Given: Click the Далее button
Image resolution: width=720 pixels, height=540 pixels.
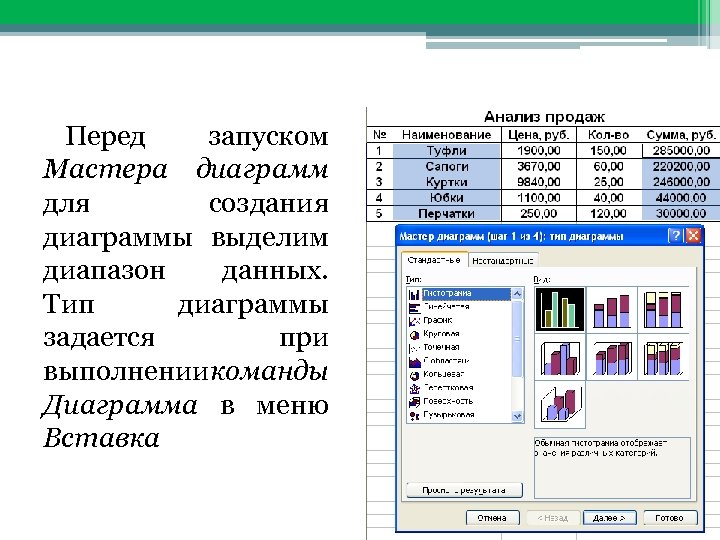Looking at the screenshot, I should pos(609,518).
